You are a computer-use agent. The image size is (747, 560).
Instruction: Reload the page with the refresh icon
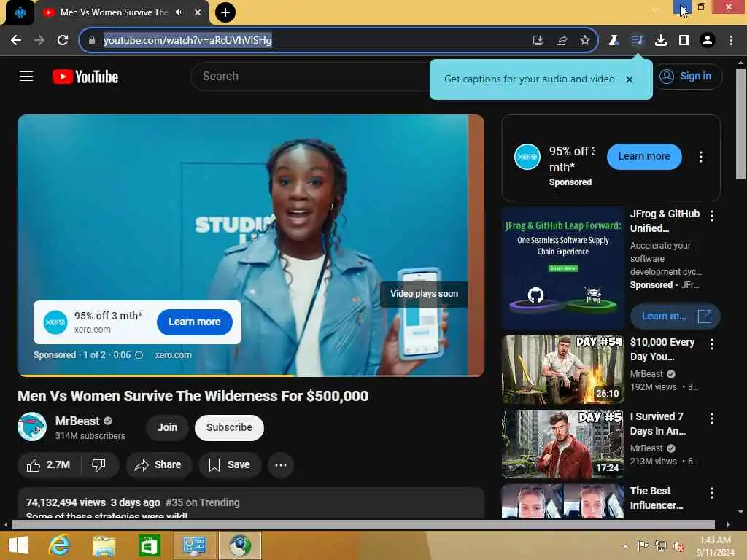pos(63,41)
